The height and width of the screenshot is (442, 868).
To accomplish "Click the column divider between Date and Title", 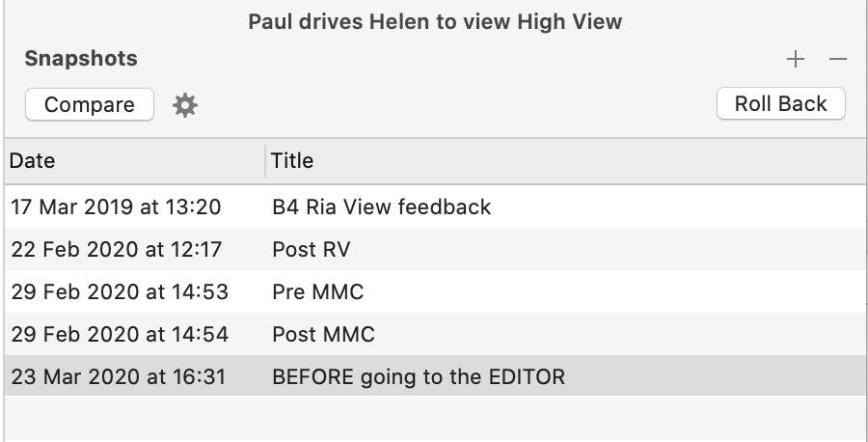I will (265, 160).
